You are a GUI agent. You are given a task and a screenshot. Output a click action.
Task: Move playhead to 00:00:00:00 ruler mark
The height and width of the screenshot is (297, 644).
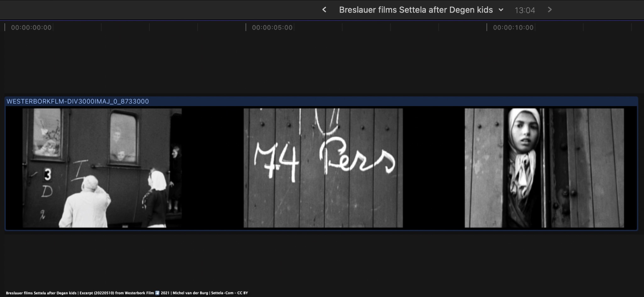click(31, 28)
